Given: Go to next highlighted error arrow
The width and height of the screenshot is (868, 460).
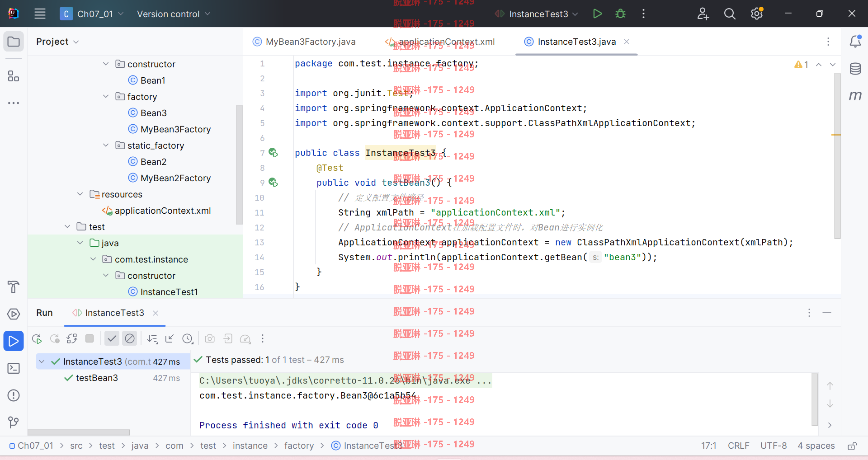Looking at the screenshot, I should (x=833, y=64).
